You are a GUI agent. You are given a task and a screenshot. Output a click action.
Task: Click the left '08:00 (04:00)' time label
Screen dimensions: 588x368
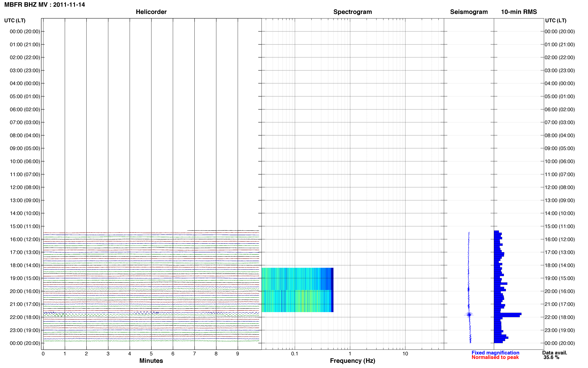tap(25, 135)
